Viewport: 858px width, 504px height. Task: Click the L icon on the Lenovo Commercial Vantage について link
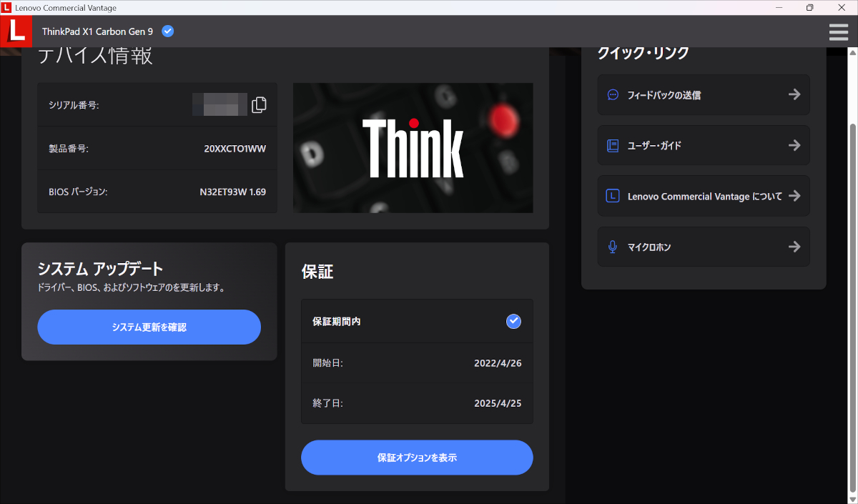613,196
